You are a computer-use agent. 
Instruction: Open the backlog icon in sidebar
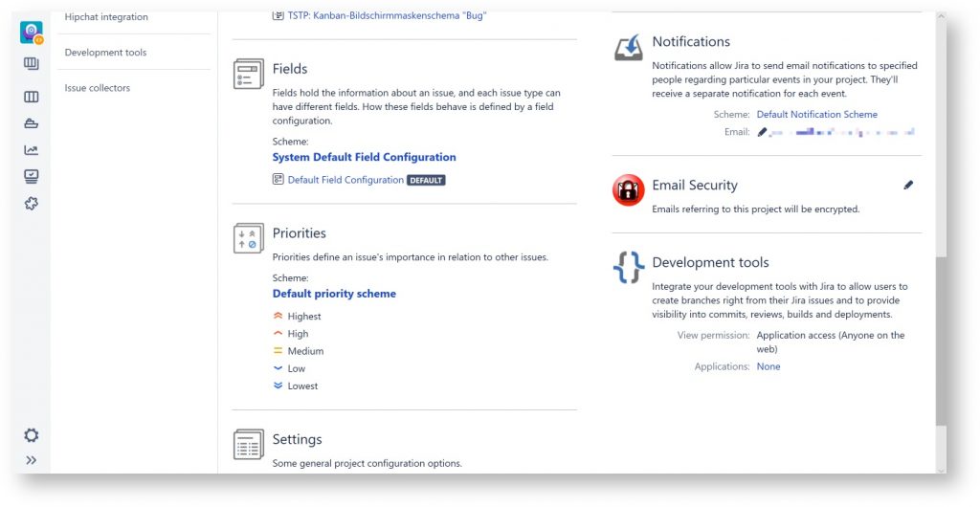click(32, 64)
